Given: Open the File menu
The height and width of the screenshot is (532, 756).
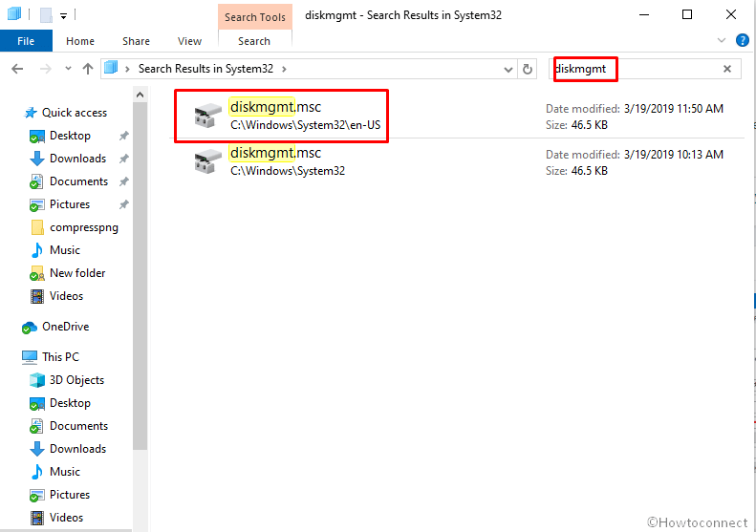Looking at the screenshot, I should coord(26,41).
